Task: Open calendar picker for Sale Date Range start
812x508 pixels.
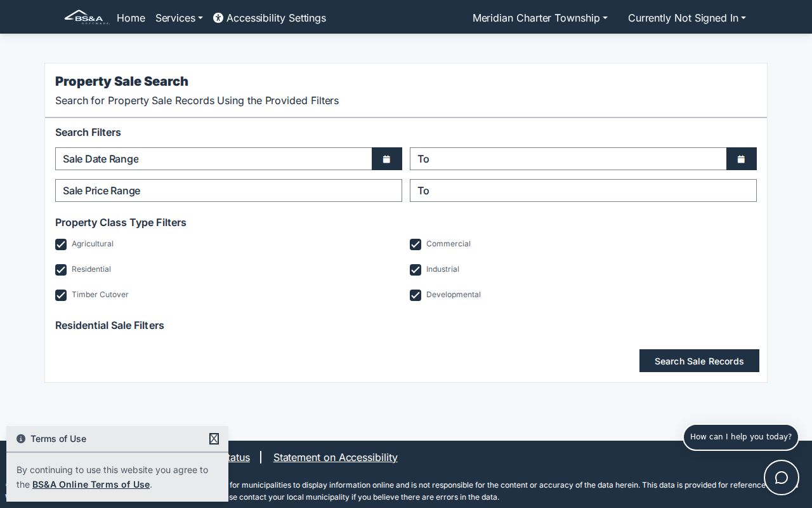Action: [386, 159]
